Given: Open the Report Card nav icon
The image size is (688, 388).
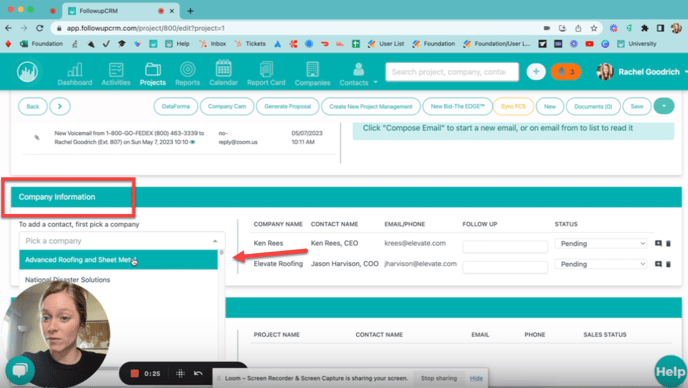Looking at the screenshot, I should point(266,73).
